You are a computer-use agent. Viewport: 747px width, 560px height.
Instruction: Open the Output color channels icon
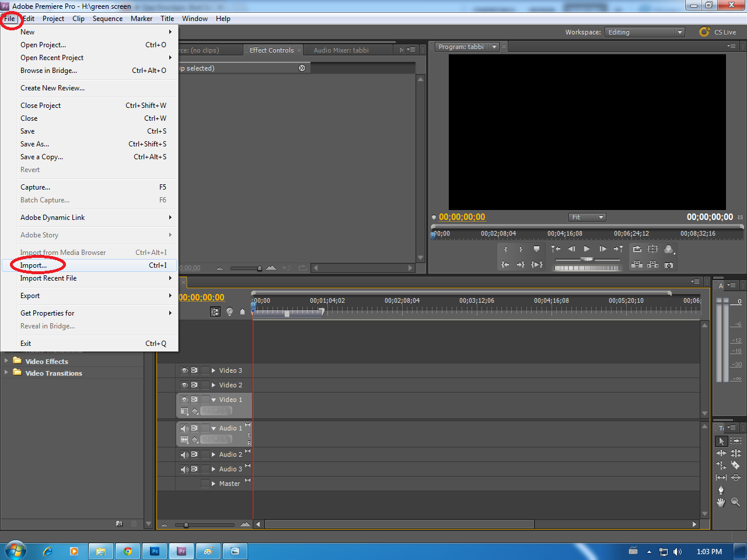pos(669,249)
